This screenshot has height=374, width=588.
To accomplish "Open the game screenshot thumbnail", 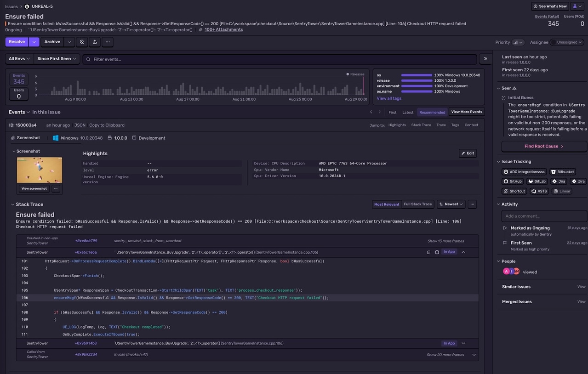I will click(40, 170).
